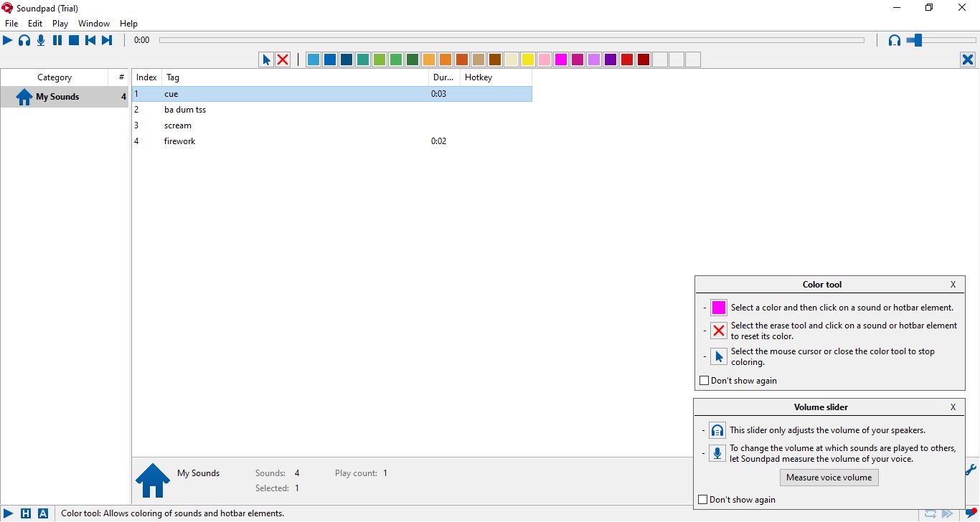The height and width of the screenshot is (522, 980).
Task: Click the Play sound button in the toolbar
Action: [x=8, y=40]
